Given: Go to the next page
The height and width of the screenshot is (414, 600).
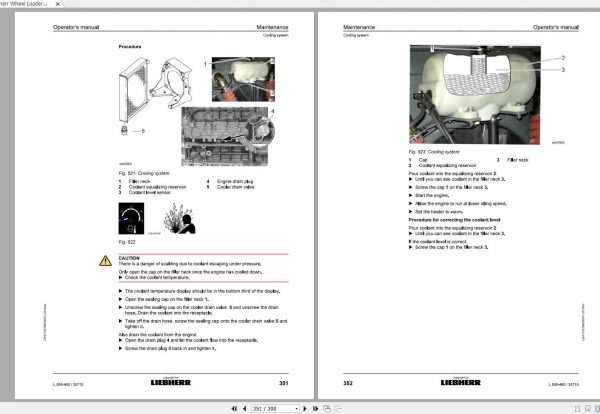Looking at the screenshot, I should click(305, 409).
